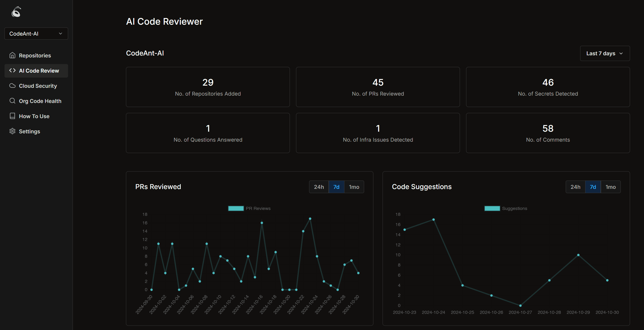Switch PRs Reviewed chart to 24h view
The image size is (644, 330).
pyautogui.click(x=319, y=187)
